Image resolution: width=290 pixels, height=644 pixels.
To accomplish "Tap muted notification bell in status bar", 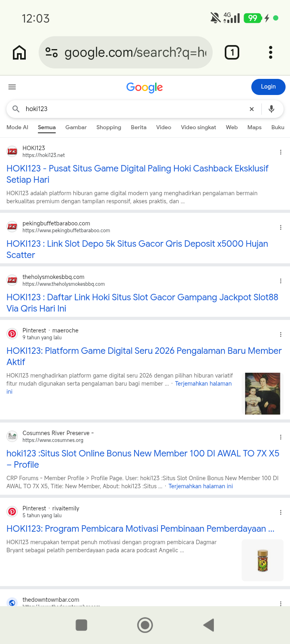I will pos(215,18).
